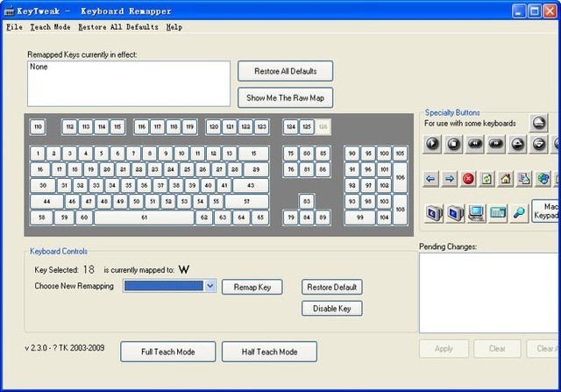Viewport: 561px width, 392px height.
Task: Click the Calculator specialty button
Action: [499, 212]
